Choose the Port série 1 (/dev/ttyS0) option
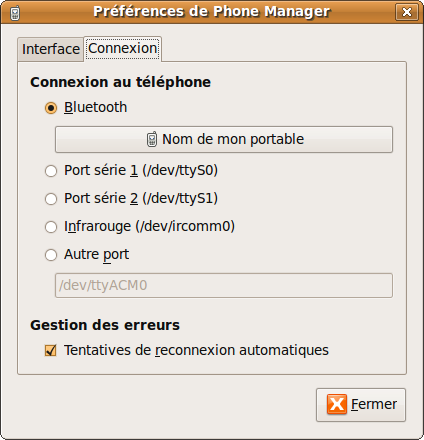The image size is (424, 440). tap(51, 171)
